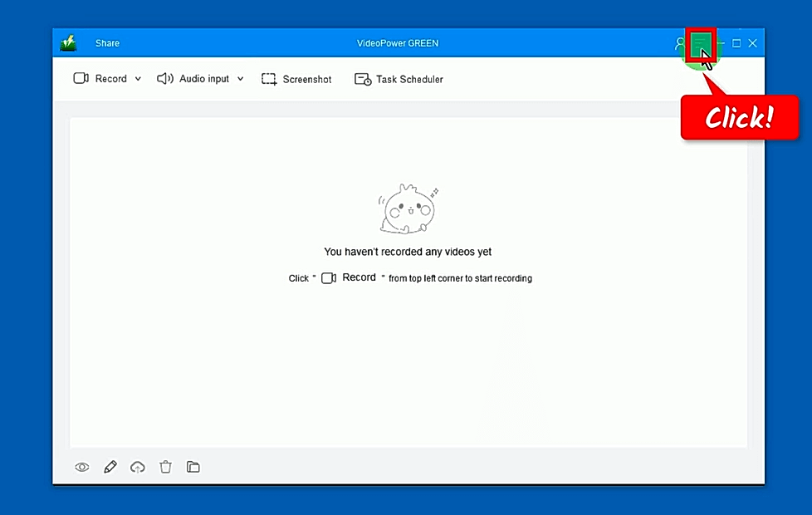The image size is (812, 515).
Task: Expand the Record dropdown arrow
Action: pyautogui.click(x=138, y=78)
